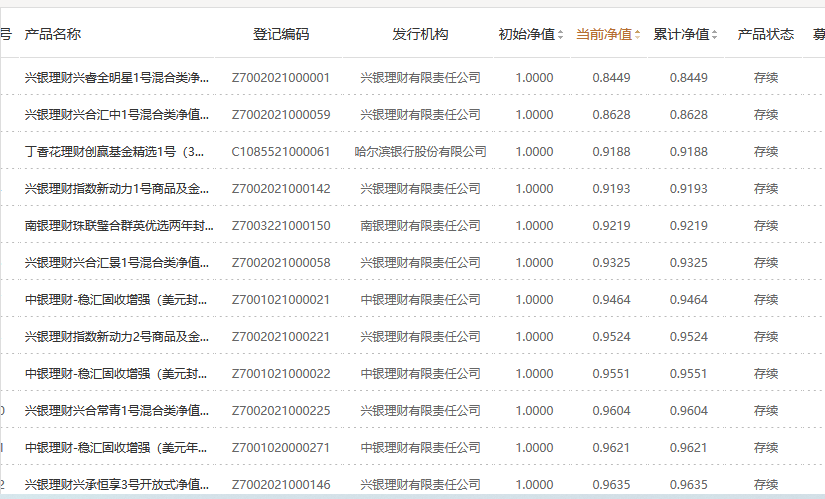Sort by 初始净值 column arrows
This screenshot has width=825, height=499.
(560, 35)
